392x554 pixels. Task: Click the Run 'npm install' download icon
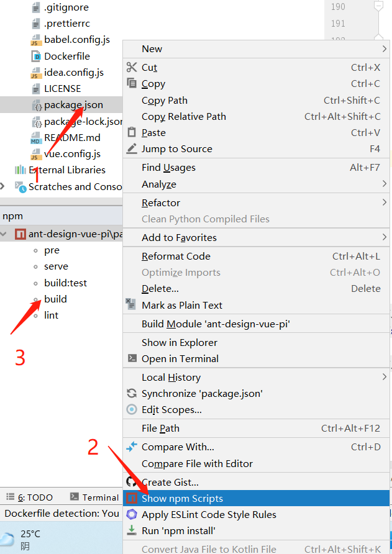[132, 530]
